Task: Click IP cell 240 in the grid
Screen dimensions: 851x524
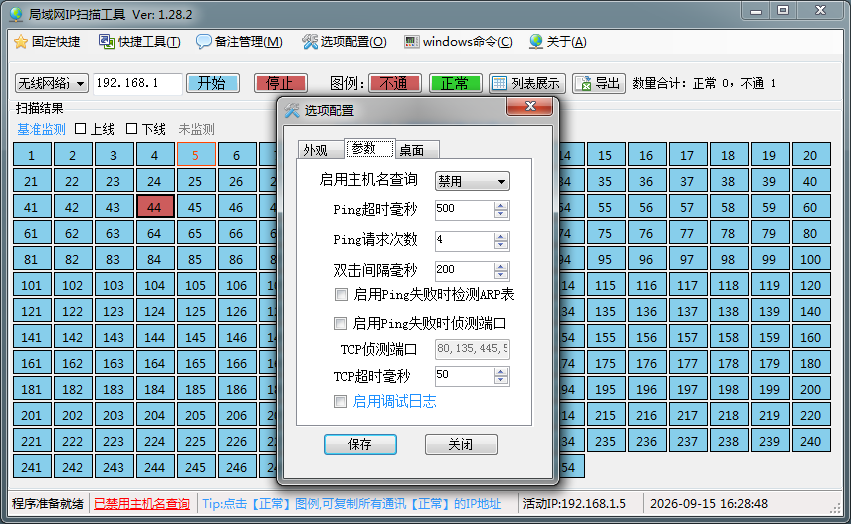Action: point(811,441)
